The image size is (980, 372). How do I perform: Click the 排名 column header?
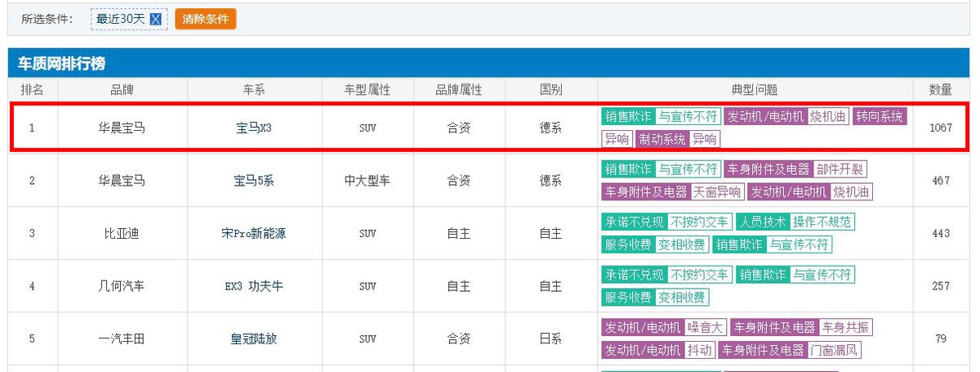pyautogui.click(x=33, y=90)
